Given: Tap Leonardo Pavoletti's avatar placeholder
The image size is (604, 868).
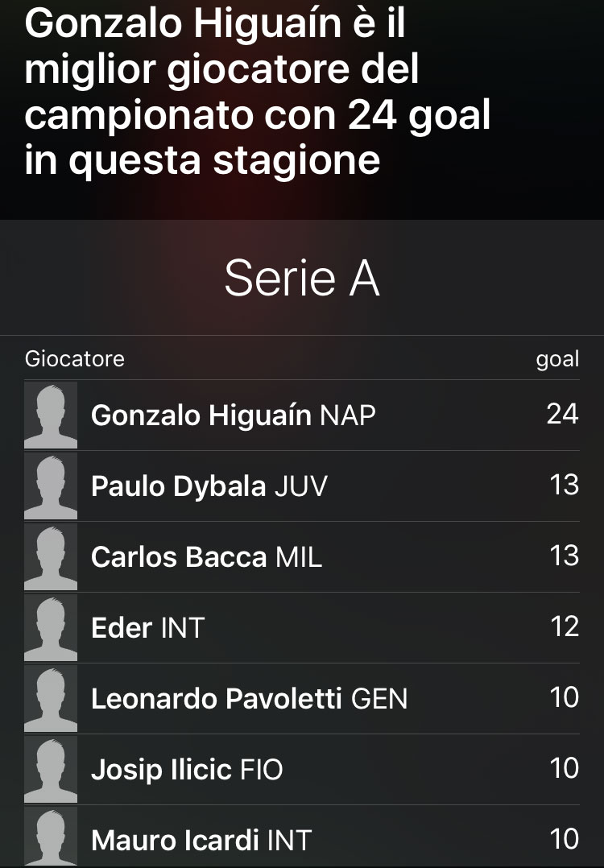Looking at the screenshot, I should 51,699.
